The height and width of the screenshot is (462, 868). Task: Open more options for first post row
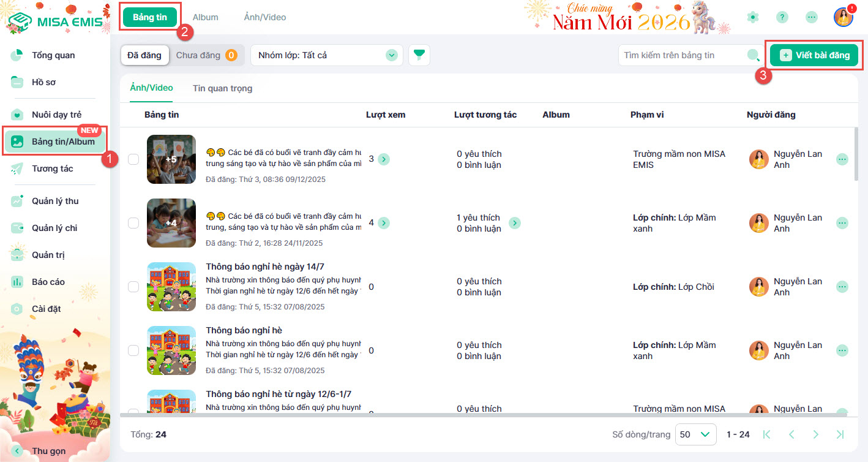click(x=842, y=159)
